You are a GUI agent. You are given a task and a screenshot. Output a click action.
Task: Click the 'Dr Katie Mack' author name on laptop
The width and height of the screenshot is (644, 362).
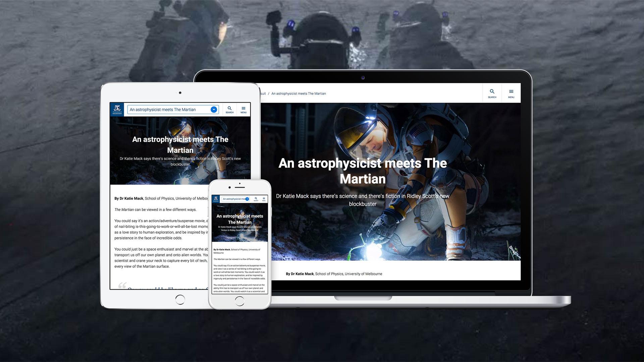pos(302,274)
